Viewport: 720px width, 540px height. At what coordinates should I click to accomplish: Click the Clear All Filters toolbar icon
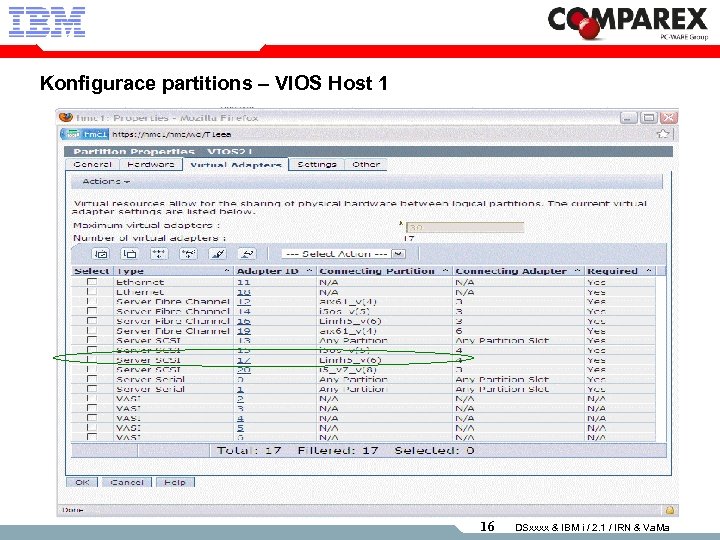click(188, 253)
